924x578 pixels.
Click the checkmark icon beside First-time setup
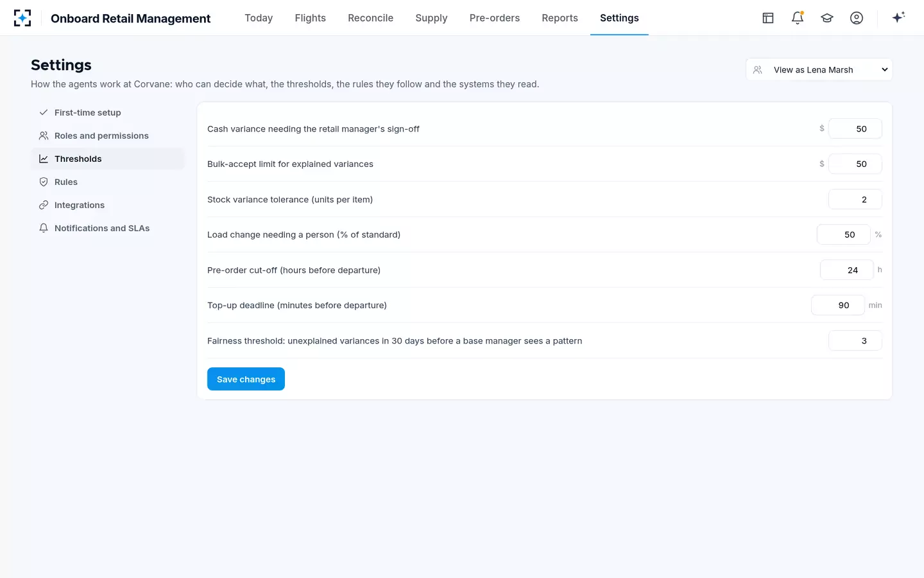click(x=44, y=112)
